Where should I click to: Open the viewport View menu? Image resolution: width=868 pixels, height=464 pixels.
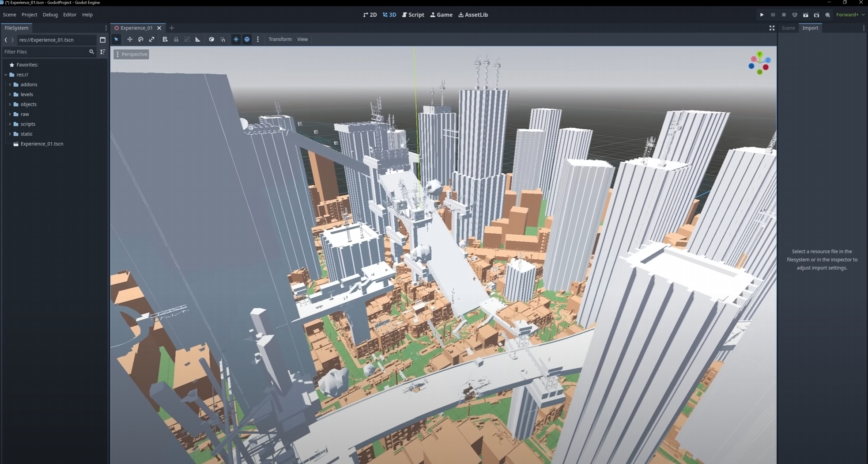point(302,39)
